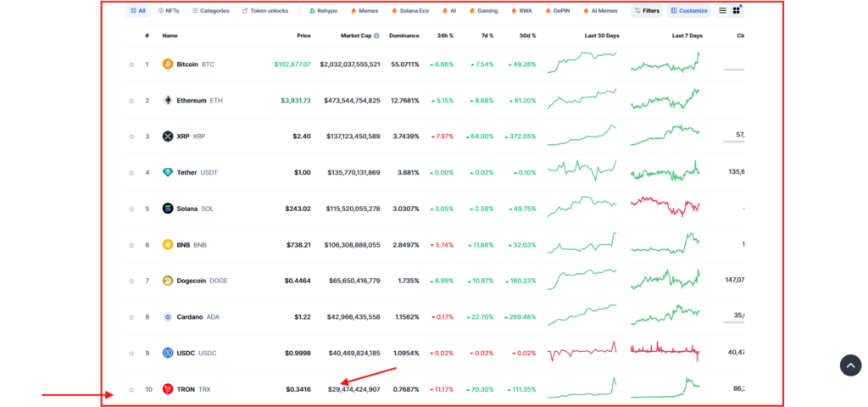Add Solana to watchlist via star
The width and height of the screenshot is (868, 407).
(x=131, y=209)
